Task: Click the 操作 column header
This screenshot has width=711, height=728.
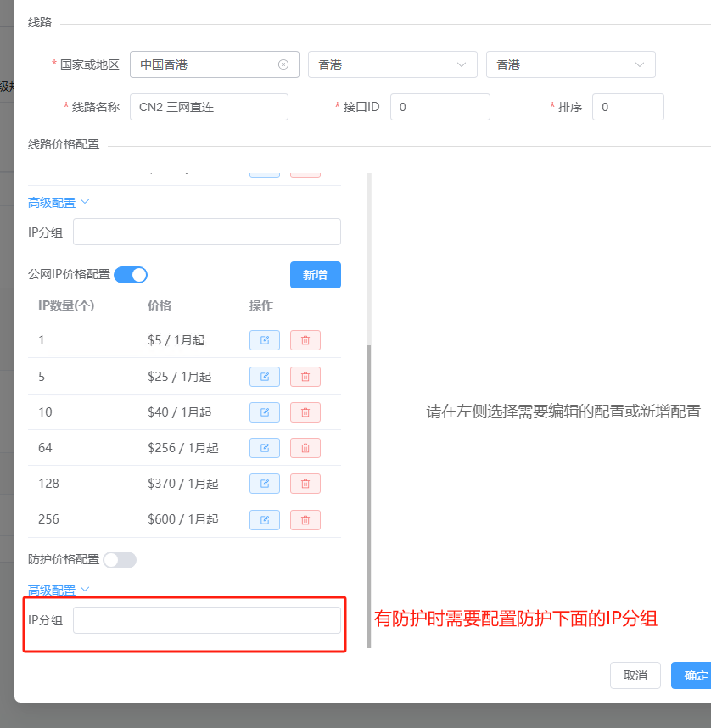Action: (x=261, y=305)
